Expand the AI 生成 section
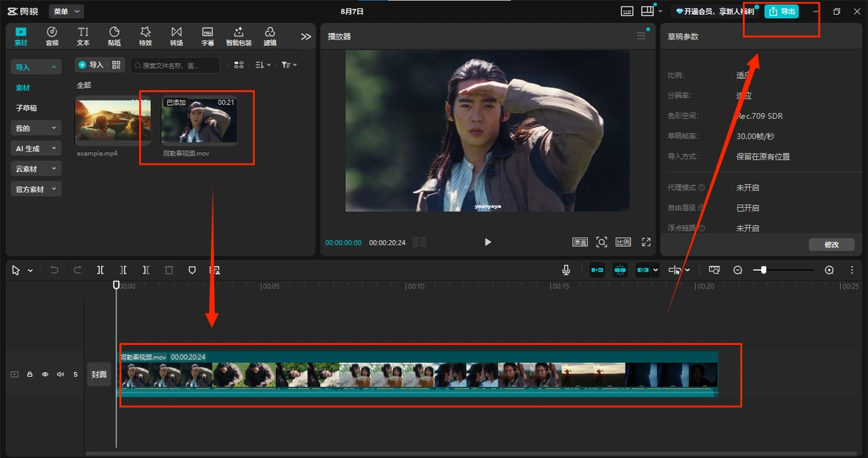The width and height of the screenshot is (868, 458). point(36,149)
